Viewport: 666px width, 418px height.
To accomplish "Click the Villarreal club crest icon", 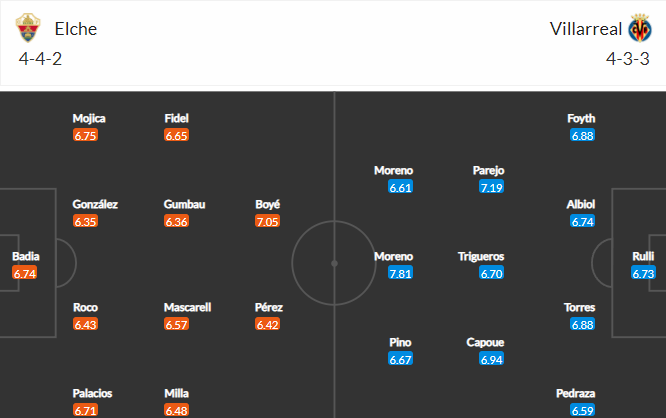I will [639, 29].
